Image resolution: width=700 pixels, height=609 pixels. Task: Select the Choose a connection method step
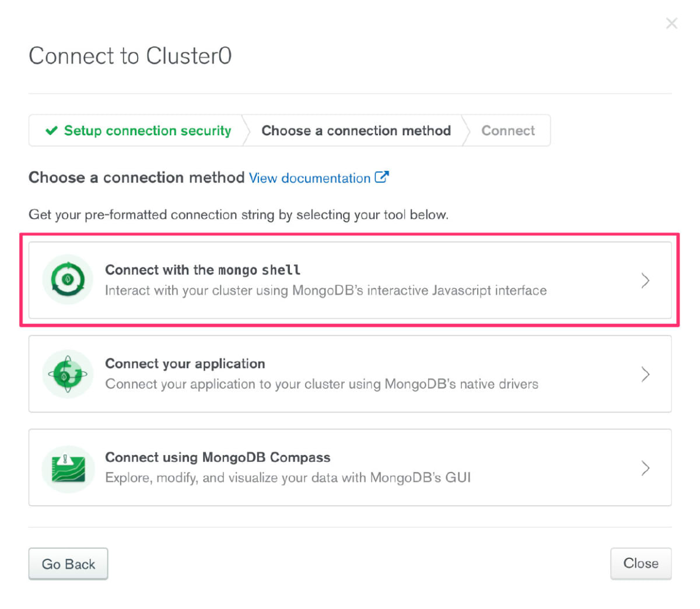coord(356,131)
